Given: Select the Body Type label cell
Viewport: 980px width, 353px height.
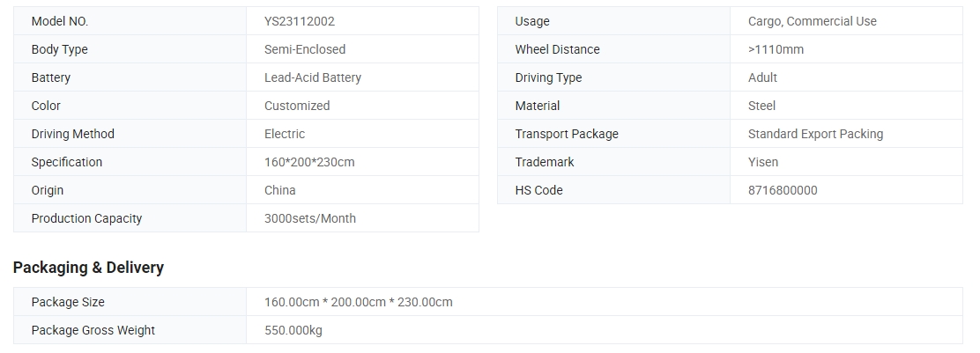Looking at the screenshot, I should pyautogui.click(x=130, y=49).
